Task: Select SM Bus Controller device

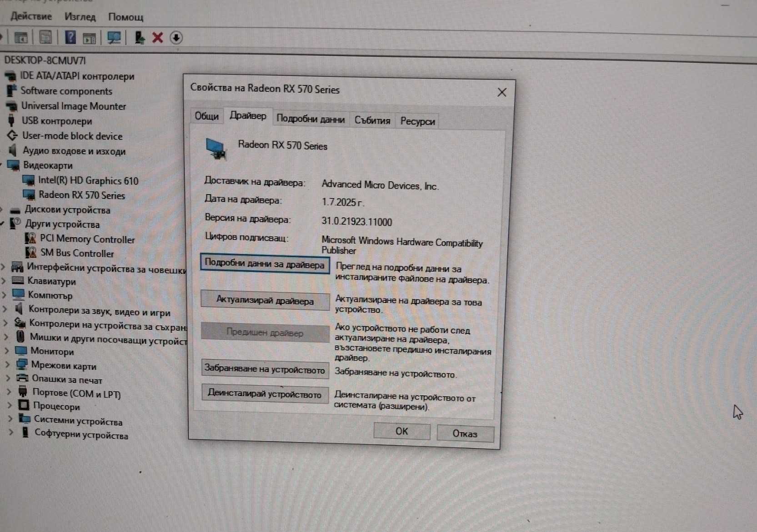Action: point(77,254)
